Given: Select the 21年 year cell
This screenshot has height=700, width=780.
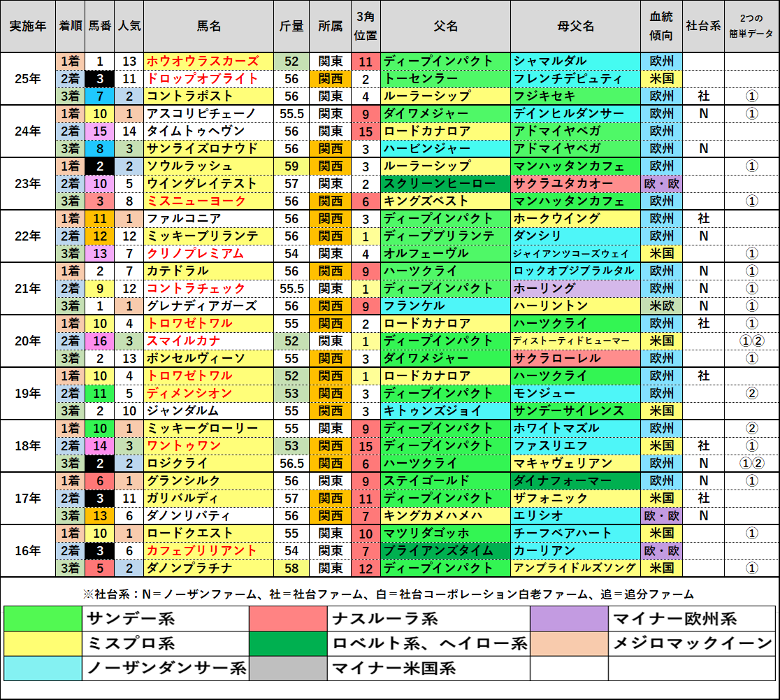Looking at the screenshot, I should pyautogui.click(x=28, y=289).
